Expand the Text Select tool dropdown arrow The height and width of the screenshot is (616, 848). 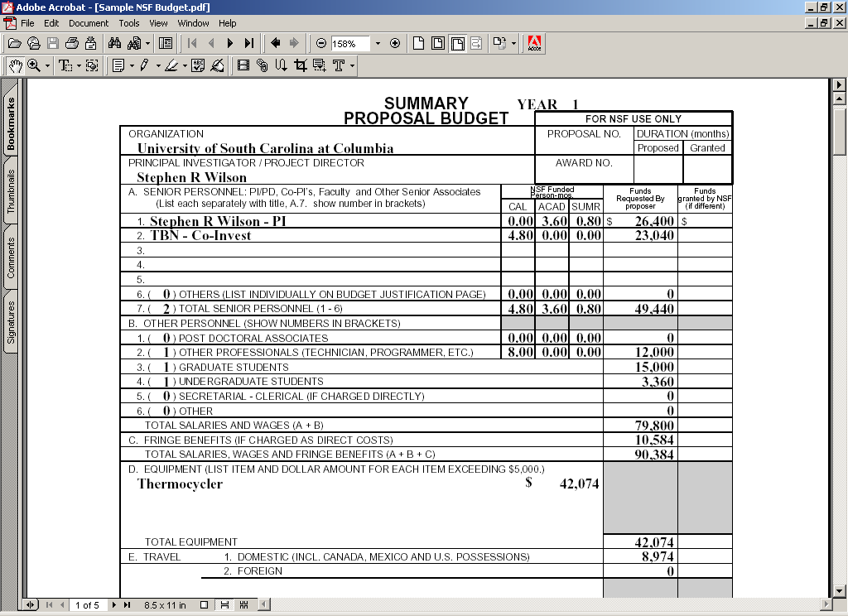tap(79, 66)
